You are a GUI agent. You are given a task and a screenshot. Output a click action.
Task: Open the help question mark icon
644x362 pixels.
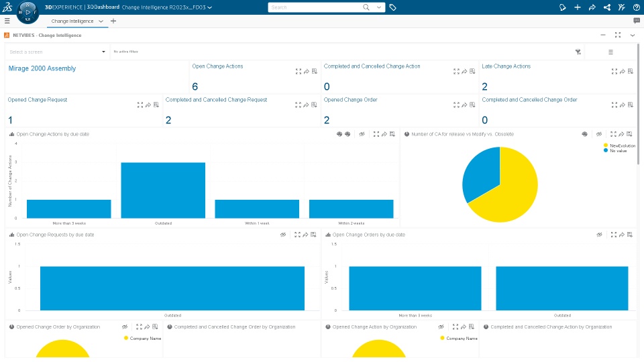click(x=636, y=7)
